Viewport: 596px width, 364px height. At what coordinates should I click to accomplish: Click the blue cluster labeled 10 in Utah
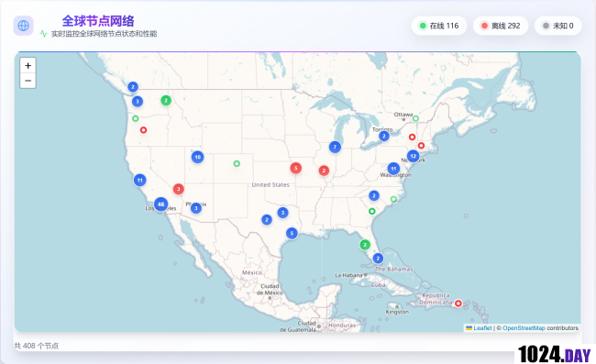coord(197,157)
